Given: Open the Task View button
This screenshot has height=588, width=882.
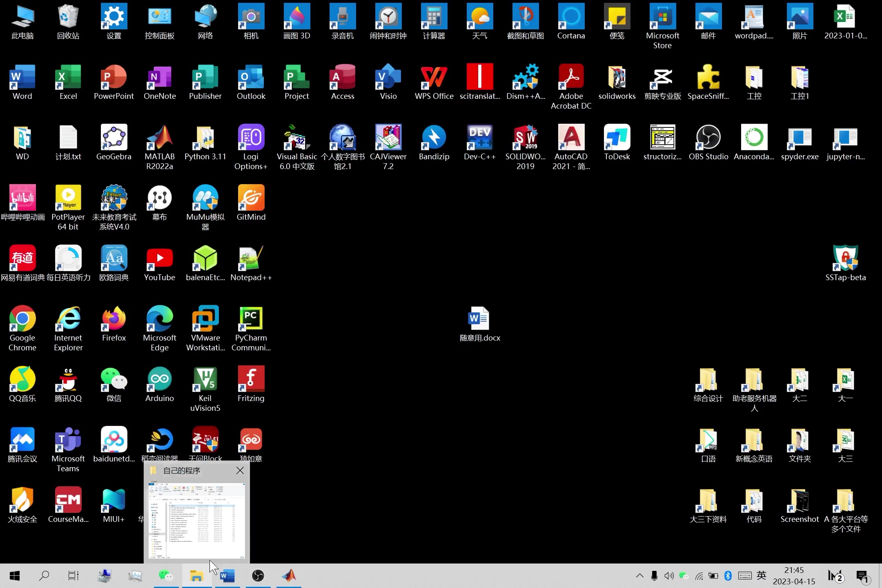Looking at the screenshot, I should coord(73,576).
